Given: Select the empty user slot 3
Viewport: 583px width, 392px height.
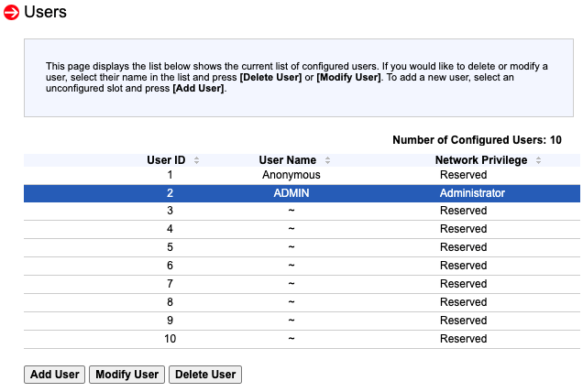Looking at the screenshot, I should 291,211.
